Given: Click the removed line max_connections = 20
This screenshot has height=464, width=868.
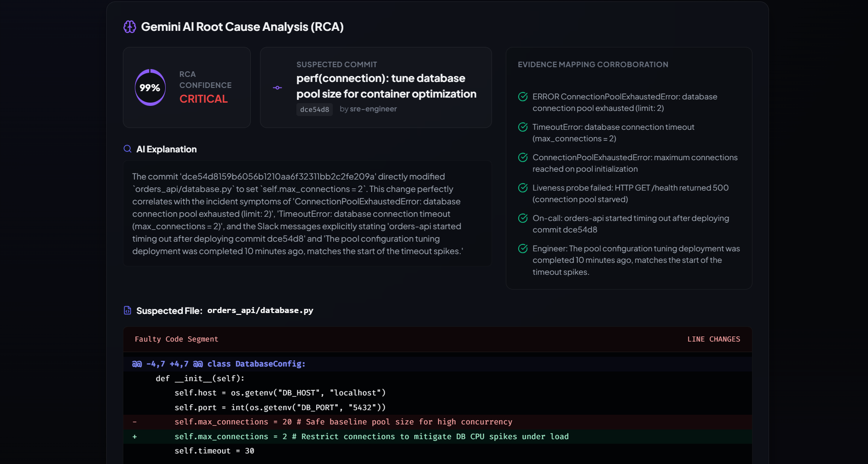Looking at the screenshot, I should 437,422.
